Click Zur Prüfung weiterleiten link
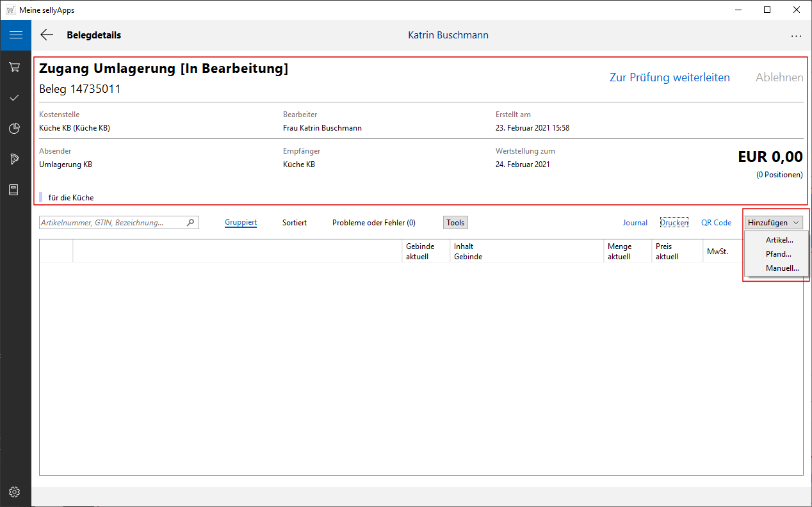The width and height of the screenshot is (812, 507). tap(669, 77)
